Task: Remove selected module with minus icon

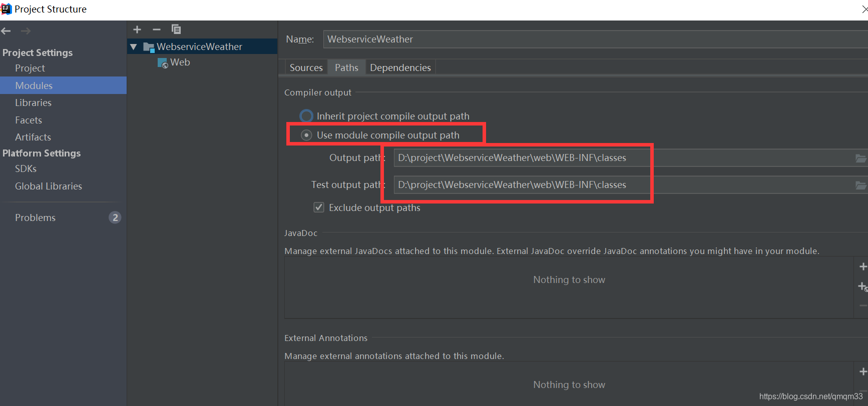Action: (156, 29)
